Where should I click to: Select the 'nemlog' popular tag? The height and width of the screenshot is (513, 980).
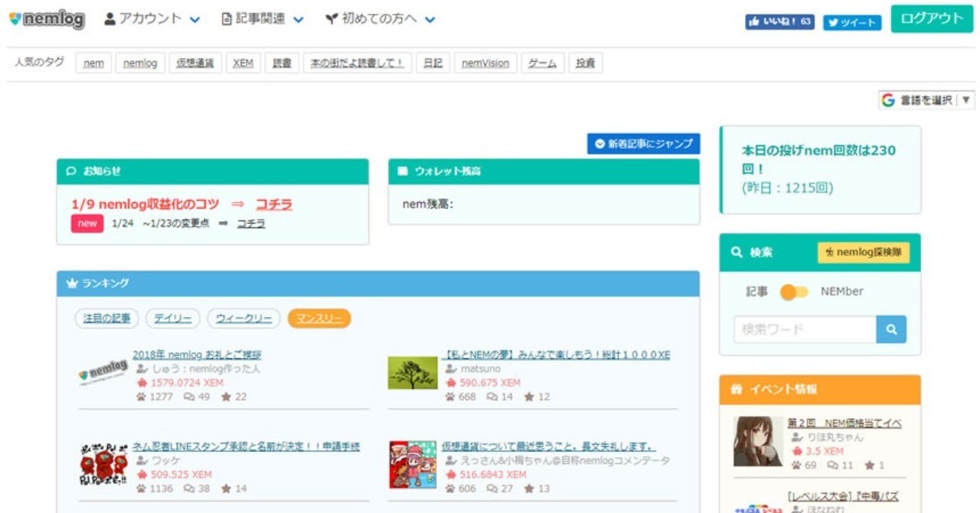[140, 64]
